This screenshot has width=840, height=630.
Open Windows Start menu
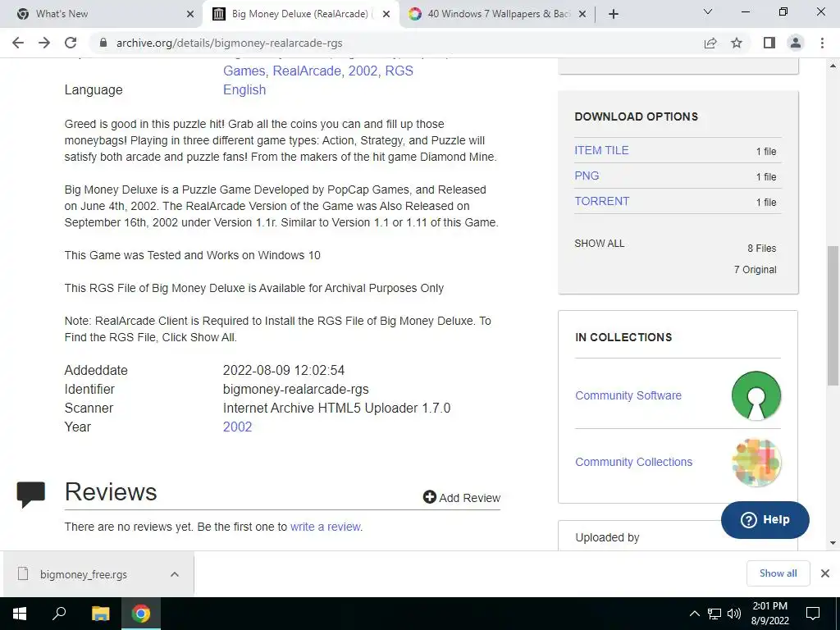click(20, 614)
